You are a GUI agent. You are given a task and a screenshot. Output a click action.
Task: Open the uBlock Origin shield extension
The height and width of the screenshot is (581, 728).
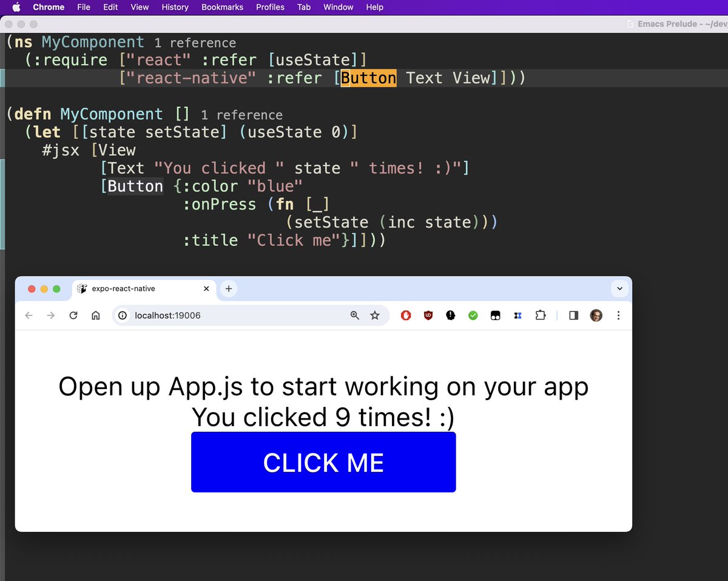[x=428, y=315]
